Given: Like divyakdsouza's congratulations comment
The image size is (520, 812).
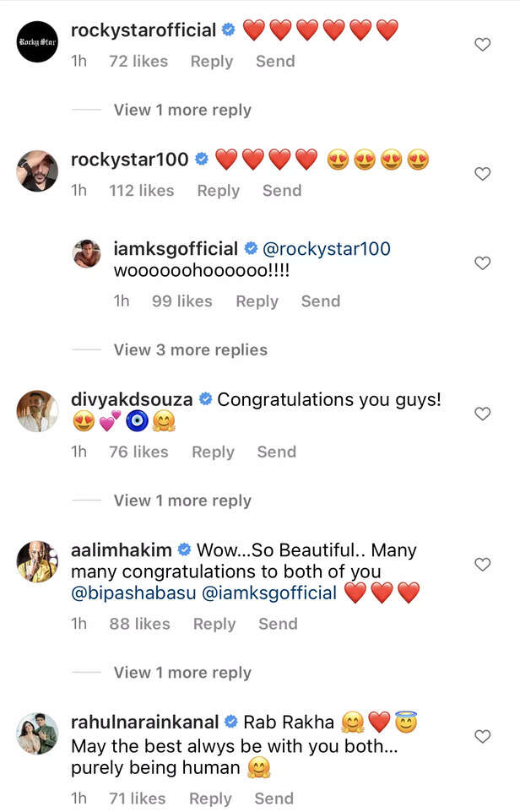Looking at the screenshot, I should (x=482, y=414).
